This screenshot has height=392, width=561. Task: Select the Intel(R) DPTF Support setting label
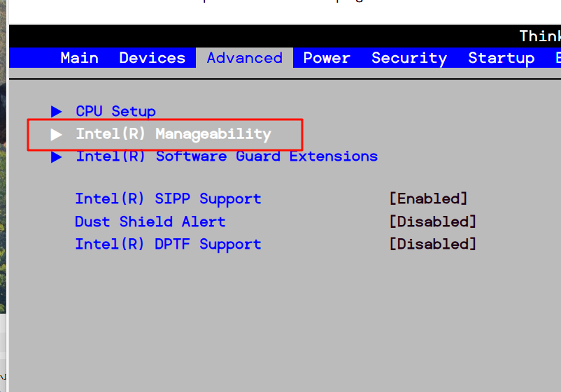168,244
